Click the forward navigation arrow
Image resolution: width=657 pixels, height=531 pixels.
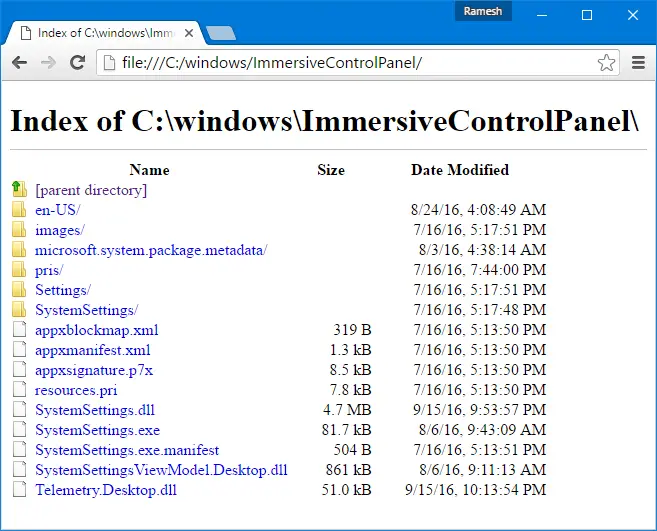(x=49, y=63)
